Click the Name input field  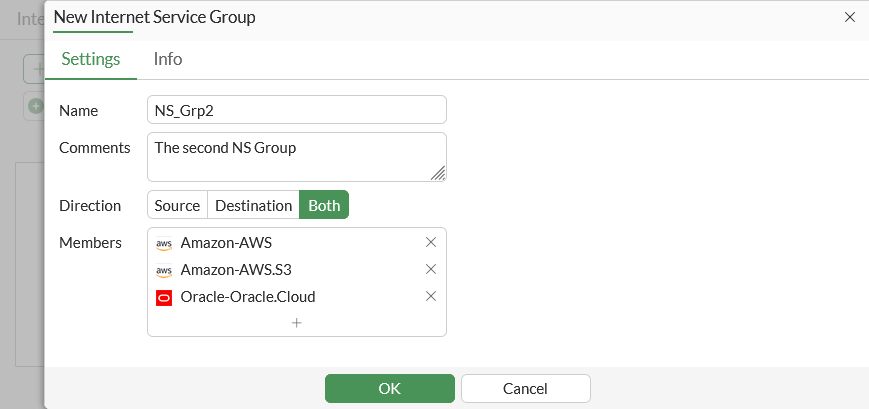(x=296, y=110)
